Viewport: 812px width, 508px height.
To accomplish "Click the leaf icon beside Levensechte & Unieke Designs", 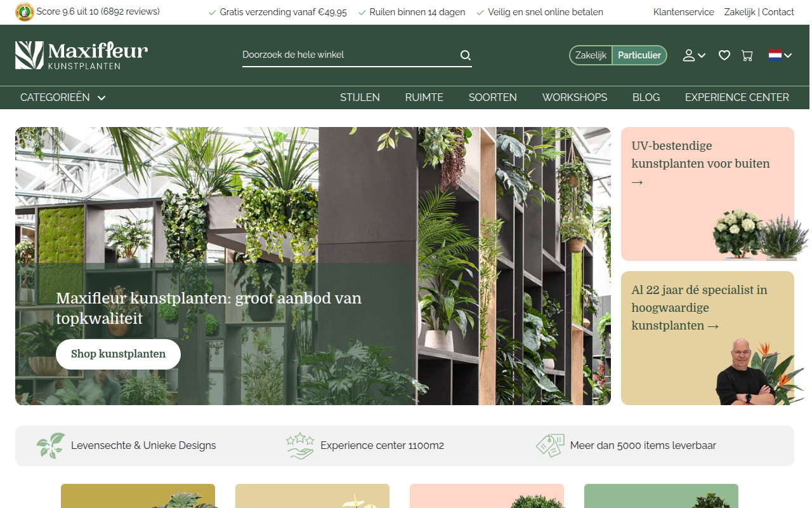I will [51, 445].
